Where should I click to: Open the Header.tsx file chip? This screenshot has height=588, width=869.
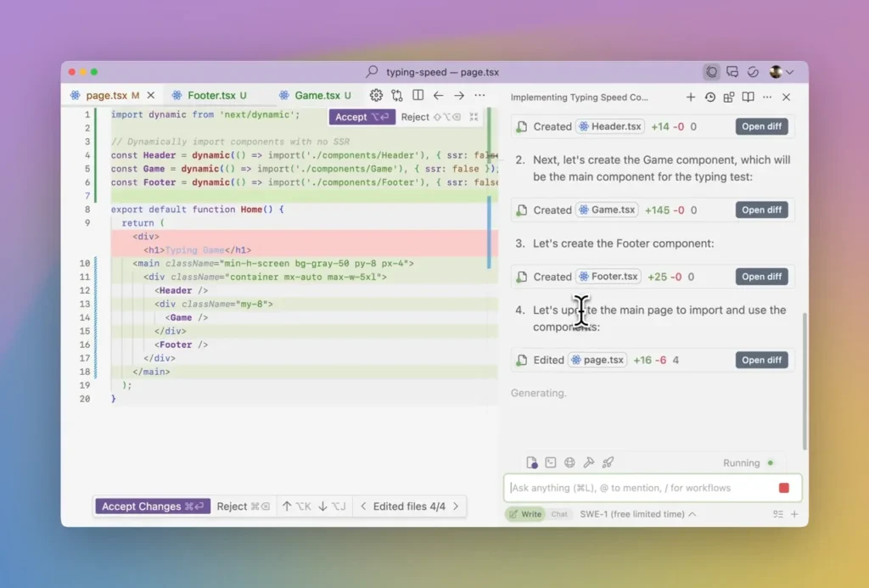tap(610, 126)
